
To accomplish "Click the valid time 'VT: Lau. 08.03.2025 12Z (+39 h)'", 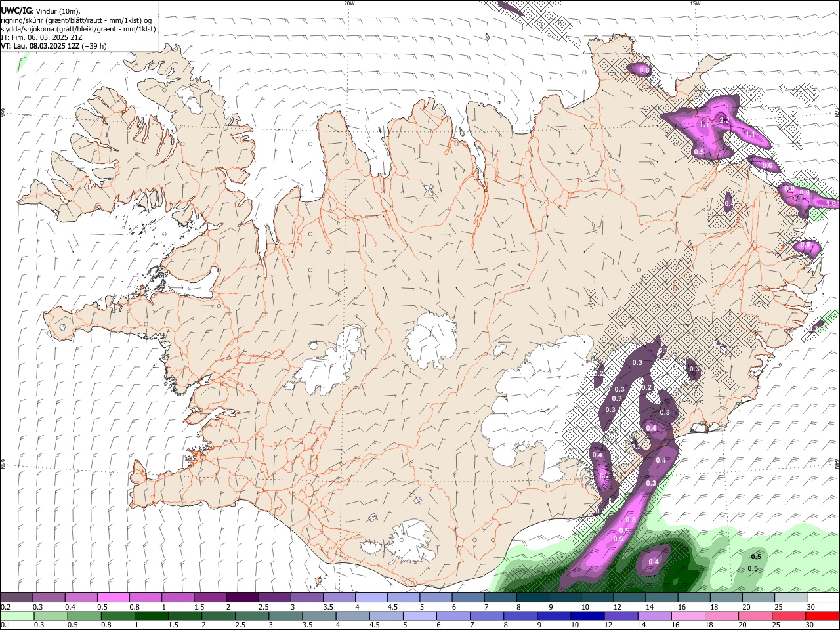I will [54, 46].
